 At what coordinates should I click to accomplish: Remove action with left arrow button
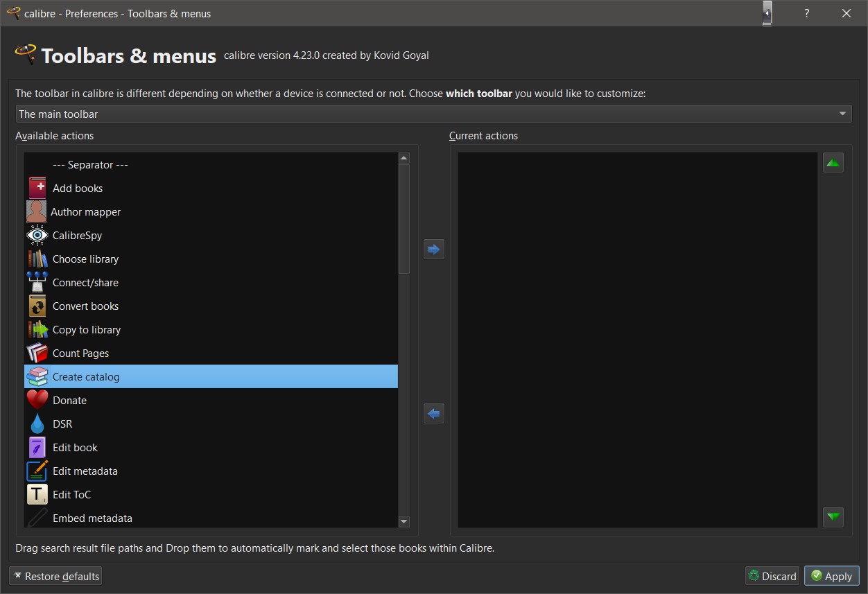(x=434, y=414)
